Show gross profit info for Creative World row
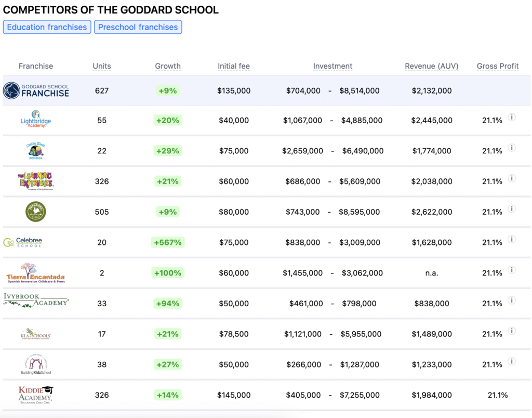Image resolution: width=532 pixels, height=418 pixels. (x=512, y=148)
